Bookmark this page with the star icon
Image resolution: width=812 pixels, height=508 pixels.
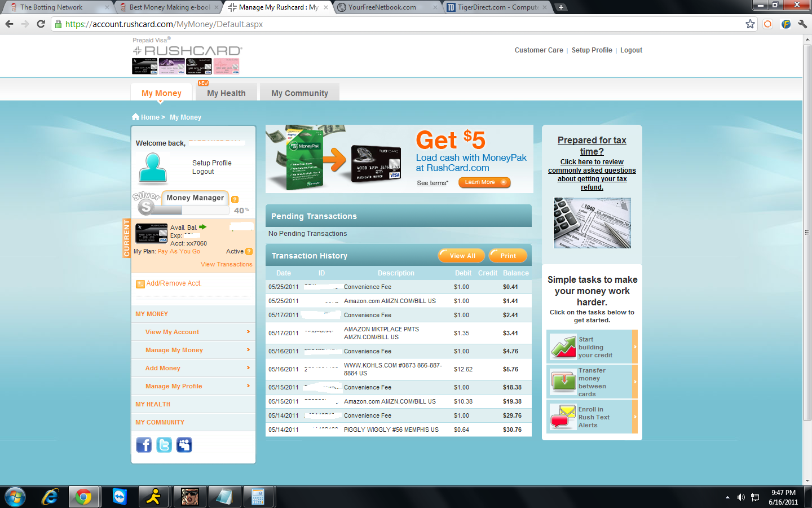[x=750, y=24]
